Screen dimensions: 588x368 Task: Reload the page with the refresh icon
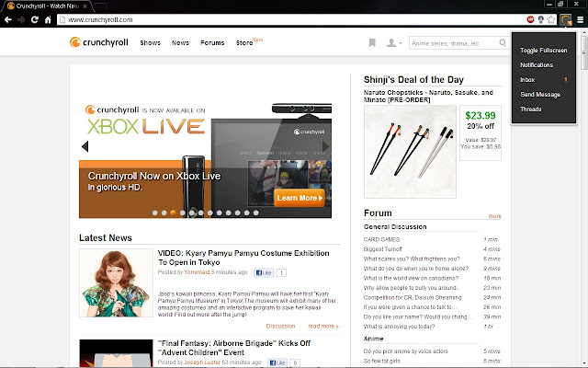point(35,19)
